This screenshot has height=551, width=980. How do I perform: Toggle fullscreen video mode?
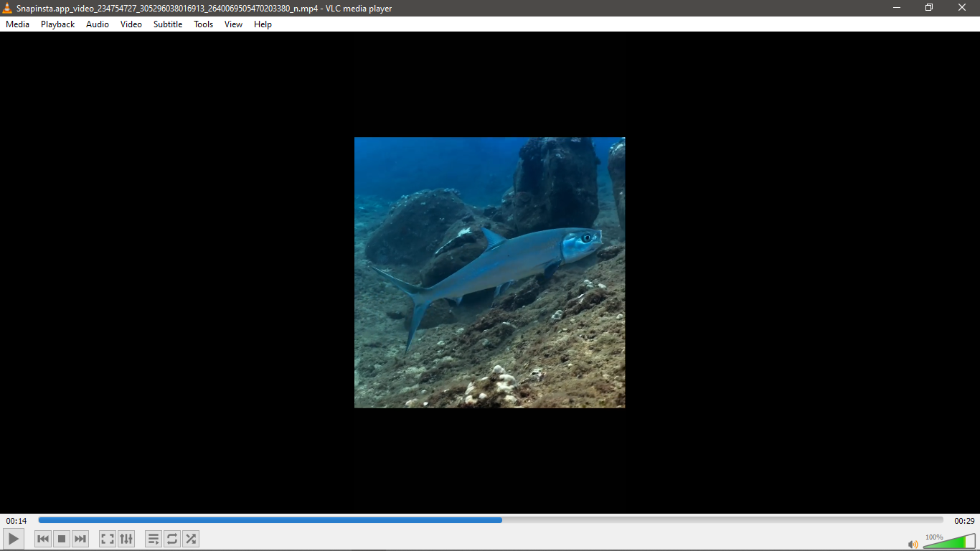(108, 539)
